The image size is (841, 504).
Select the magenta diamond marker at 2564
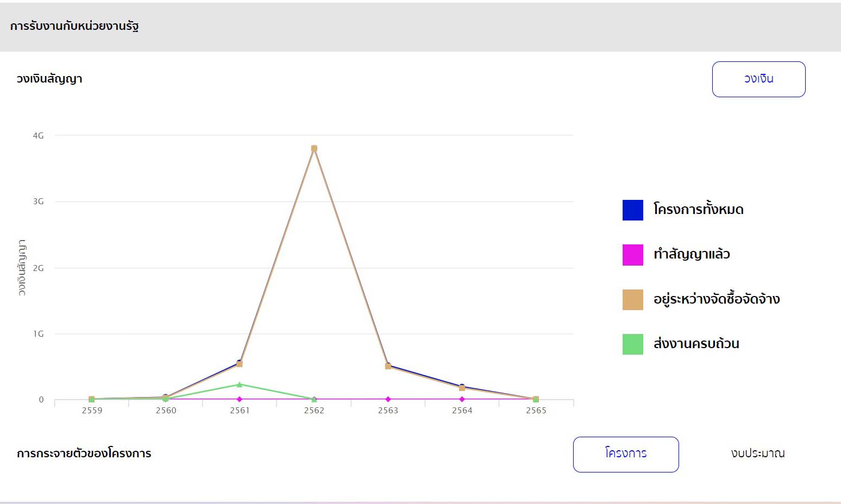462,399
